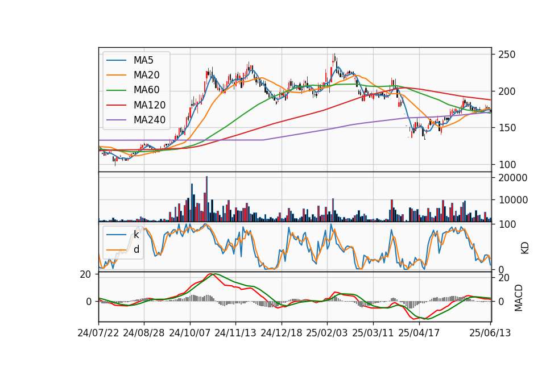Screen dimensions: 546x392
Task: Click the MA20 legend label
Action: [x=146, y=75]
